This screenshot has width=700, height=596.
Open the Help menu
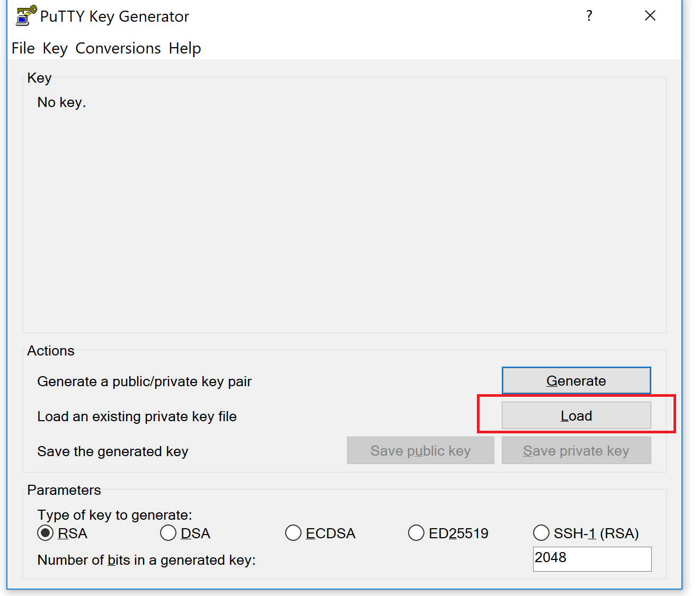click(185, 48)
